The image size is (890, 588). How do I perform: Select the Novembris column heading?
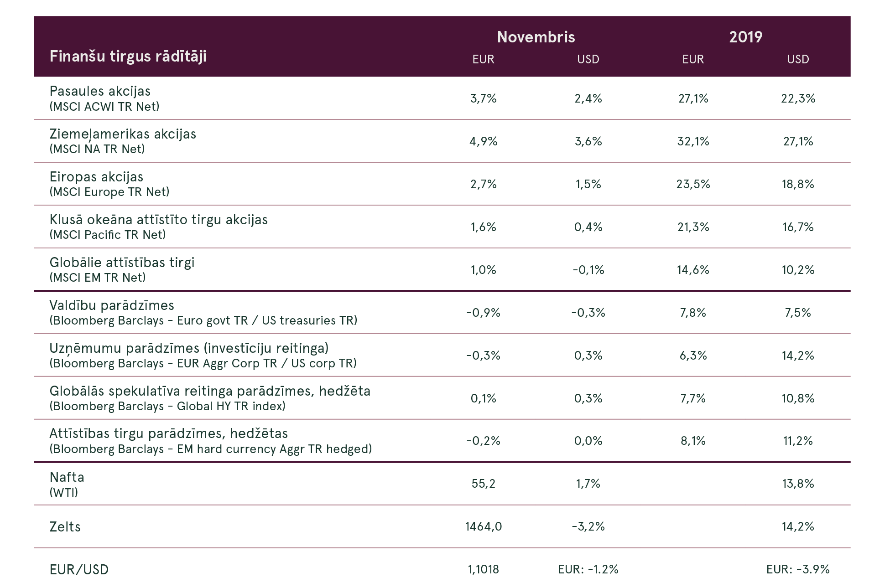536,37
